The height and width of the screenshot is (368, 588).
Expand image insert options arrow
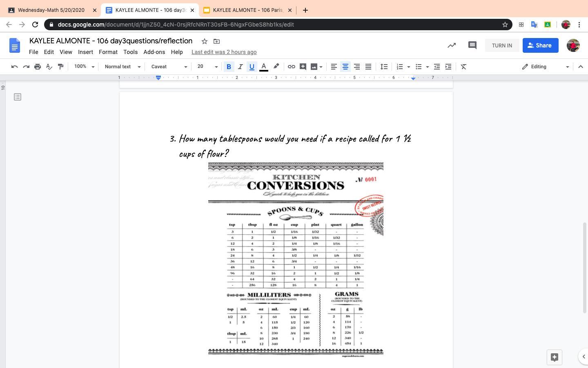pyautogui.click(x=321, y=67)
